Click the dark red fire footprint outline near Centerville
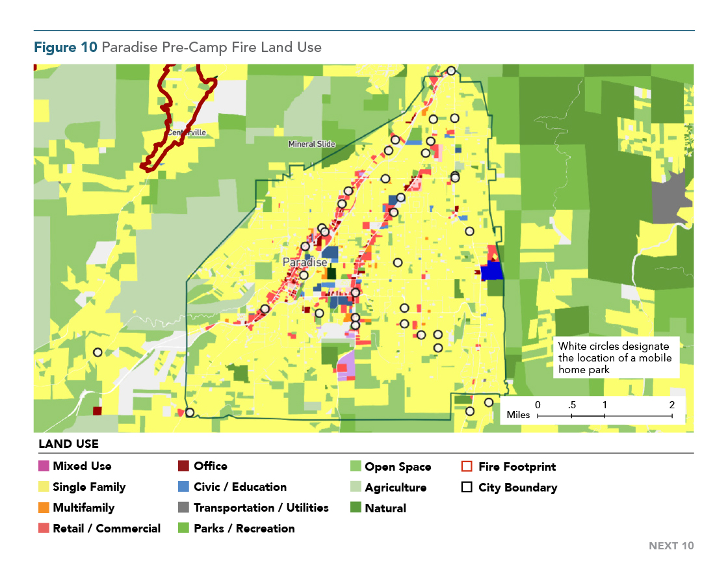Image resolution: width=728 pixels, height=563 pixels. (179, 118)
